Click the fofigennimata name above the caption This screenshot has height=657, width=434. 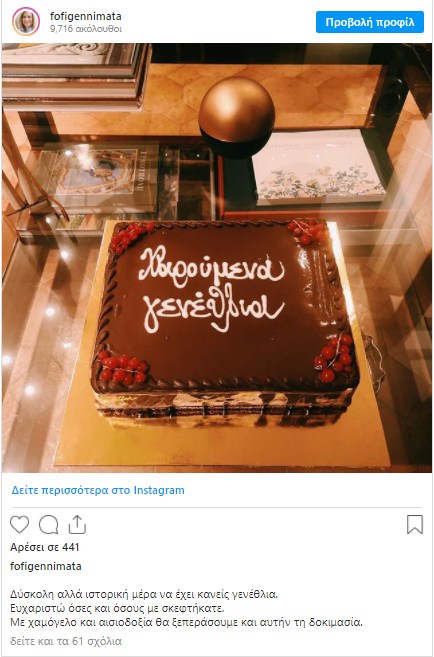pyautogui.click(x=46, y=566)
